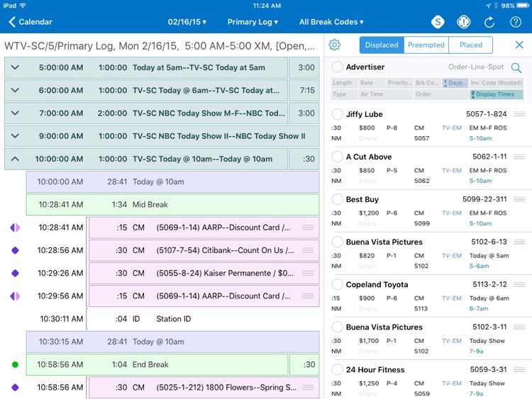Viewport: 532px width, 399px height.
Task: Collapse the 10:00:00 AM program row
Action: [x=15, y=159]
